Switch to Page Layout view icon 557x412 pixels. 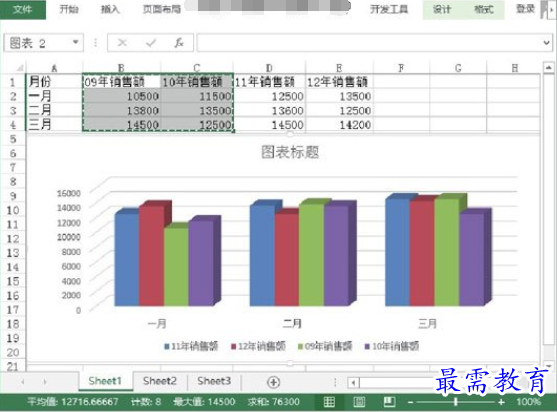[x=359, y=402]
